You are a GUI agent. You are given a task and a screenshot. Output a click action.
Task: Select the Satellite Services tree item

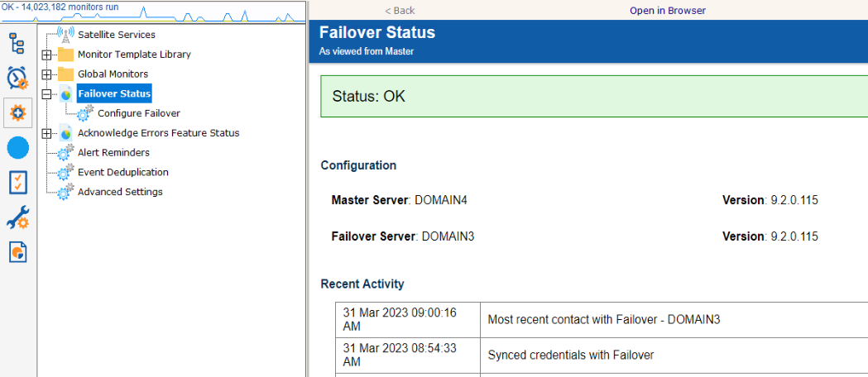pos(116,35)
